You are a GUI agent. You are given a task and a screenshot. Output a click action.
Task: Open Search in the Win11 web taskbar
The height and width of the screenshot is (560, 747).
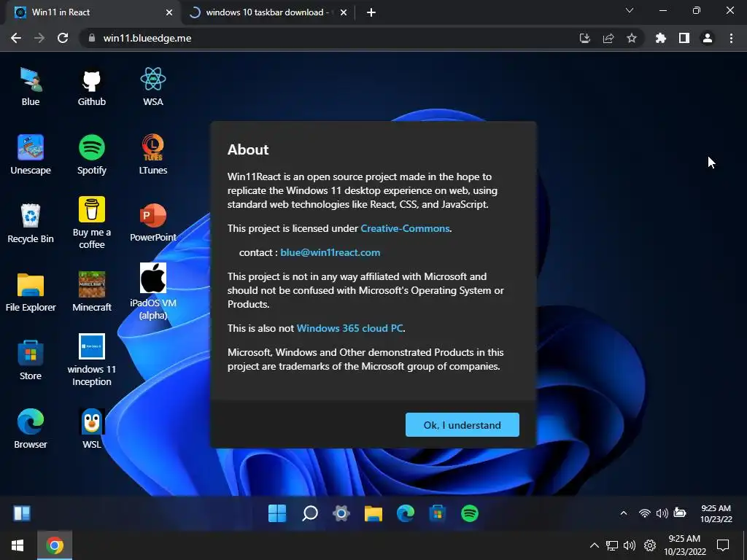coord(309,513)
